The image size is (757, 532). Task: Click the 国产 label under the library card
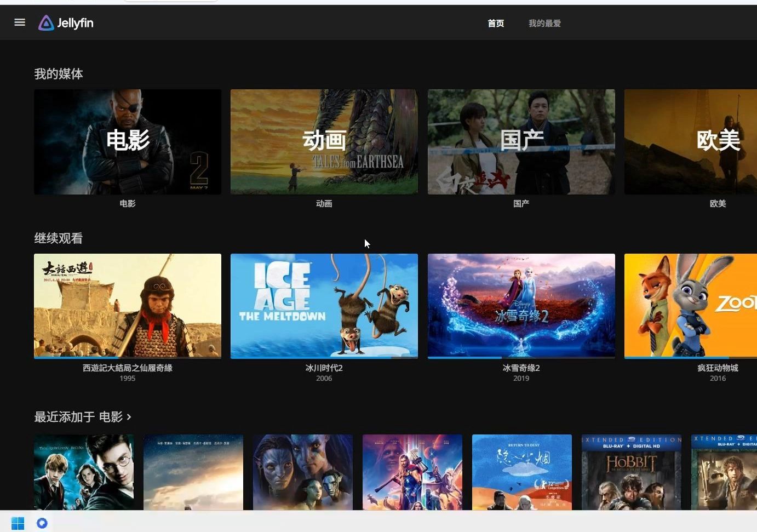(x=521, y=203)
